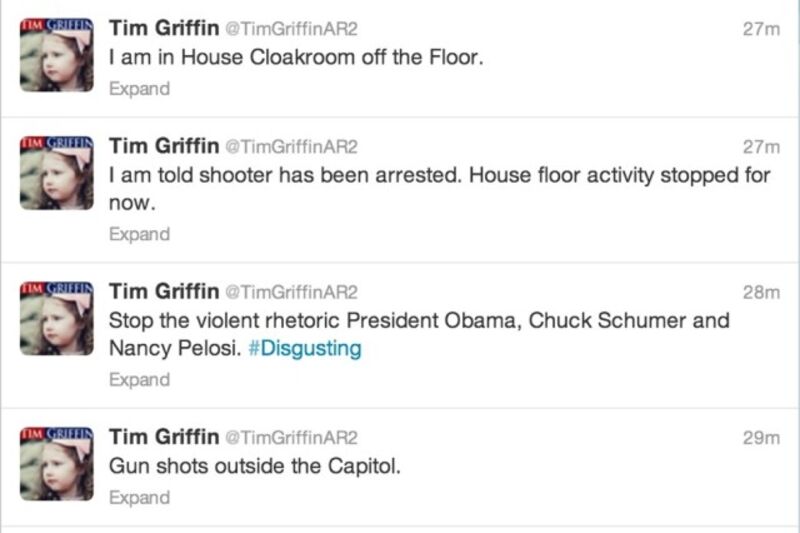The height and width of the screenshot is (533, 800).
Task: Open the 29m timestamp
Action: [x=761, y=438]
